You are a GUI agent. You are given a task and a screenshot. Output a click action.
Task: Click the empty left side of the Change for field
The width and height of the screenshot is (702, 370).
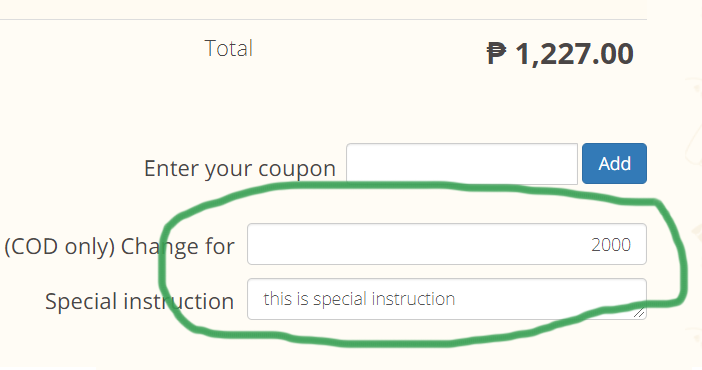358,244
